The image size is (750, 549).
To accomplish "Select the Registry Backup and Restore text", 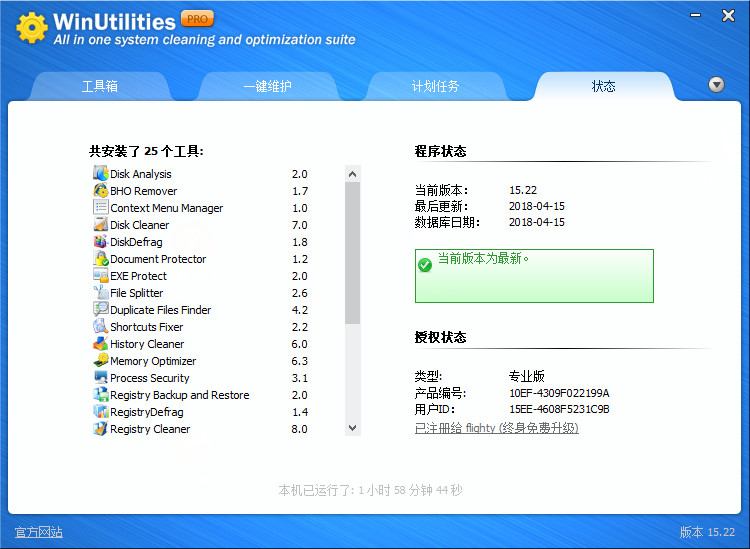I will click(x=179, y=395).
